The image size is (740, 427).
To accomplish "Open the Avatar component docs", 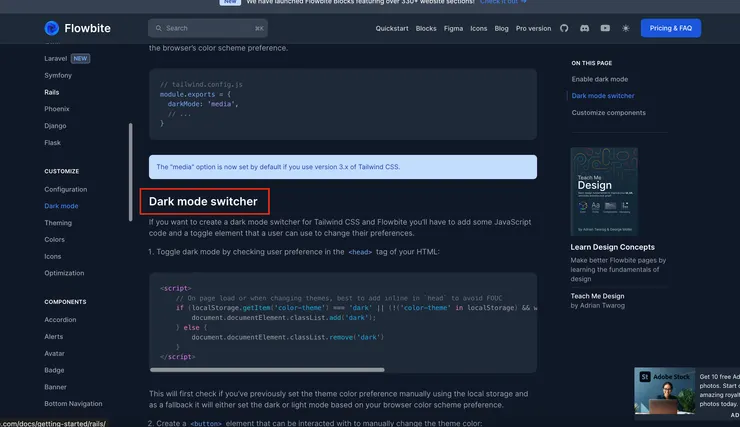I will [x=54, y=353].
